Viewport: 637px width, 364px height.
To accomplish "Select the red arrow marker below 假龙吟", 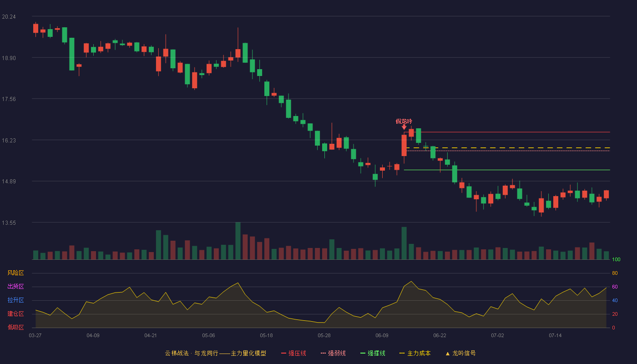I will [x=404, y=127].
